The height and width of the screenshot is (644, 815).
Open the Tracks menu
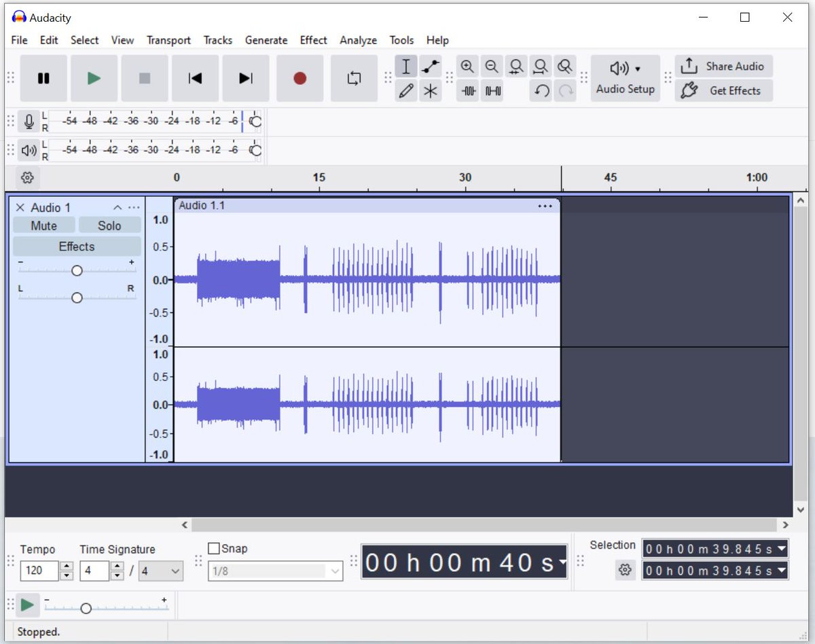pyautogui.click(x=218, y=40)
